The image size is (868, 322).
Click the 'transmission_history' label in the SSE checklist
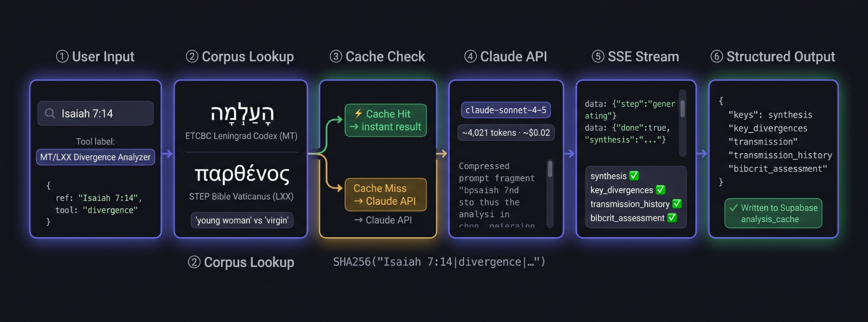pyautogui.click(x=630, y=204)
